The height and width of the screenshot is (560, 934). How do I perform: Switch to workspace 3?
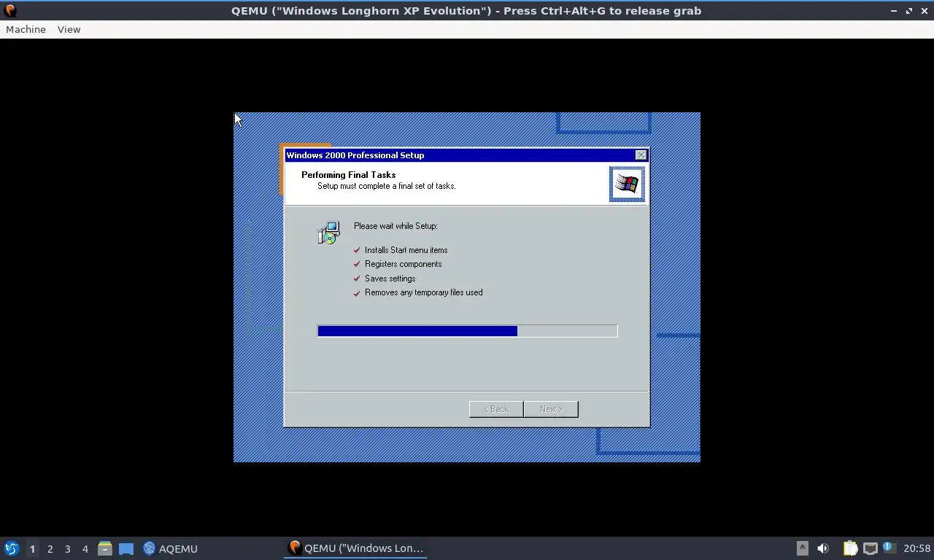pyautogui.click(x=67, y=548)
